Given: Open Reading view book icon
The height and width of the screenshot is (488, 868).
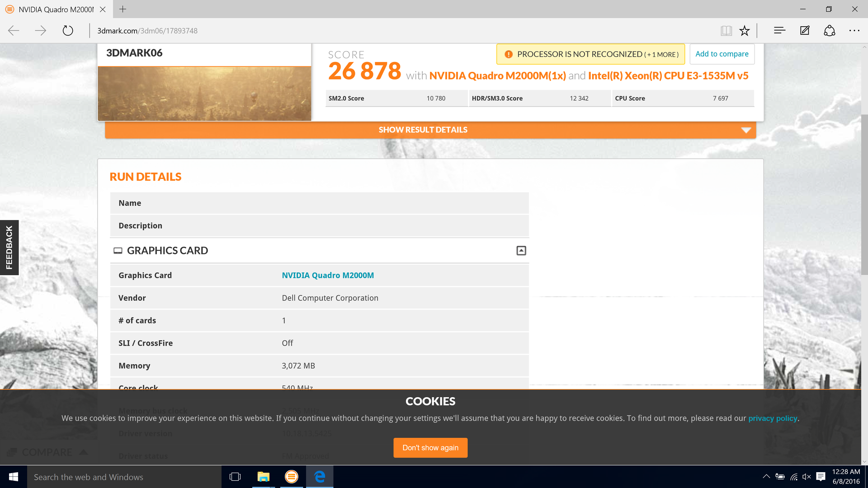Looking at the screenshot, I should point(726,31).
